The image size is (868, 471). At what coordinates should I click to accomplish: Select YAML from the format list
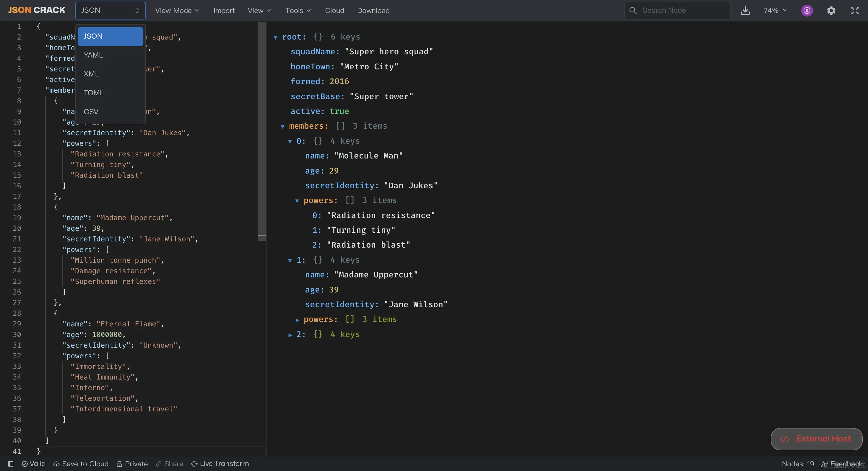click(x=93, y=55)
